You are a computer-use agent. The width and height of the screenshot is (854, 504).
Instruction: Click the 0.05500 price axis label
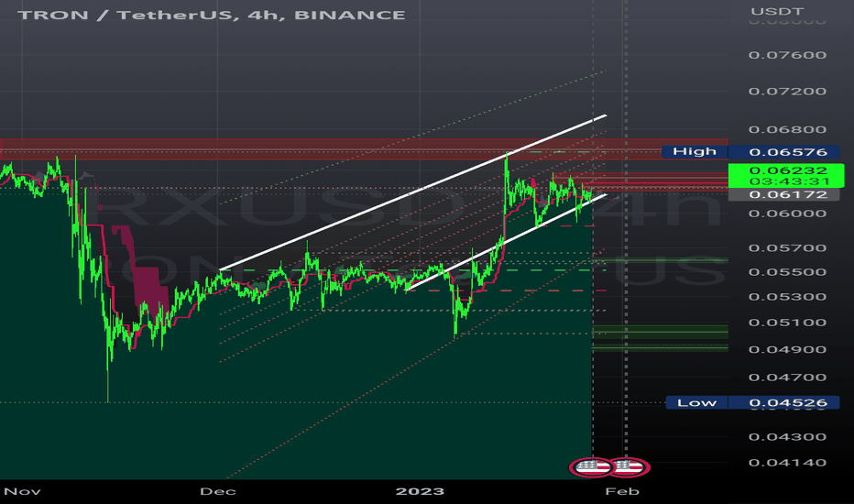[x=787, y=272]
